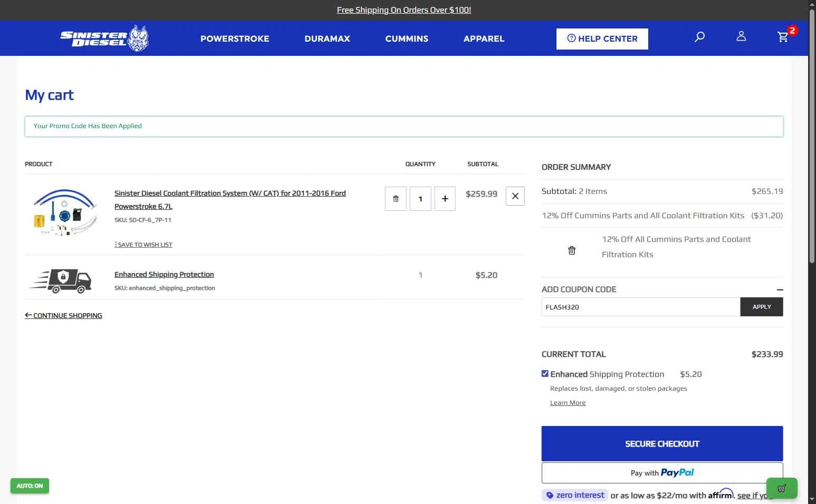Open the Enhanced Shipping Protection product link
The height and width of the screenshot is (504, 816).
[x=164, y=275]
